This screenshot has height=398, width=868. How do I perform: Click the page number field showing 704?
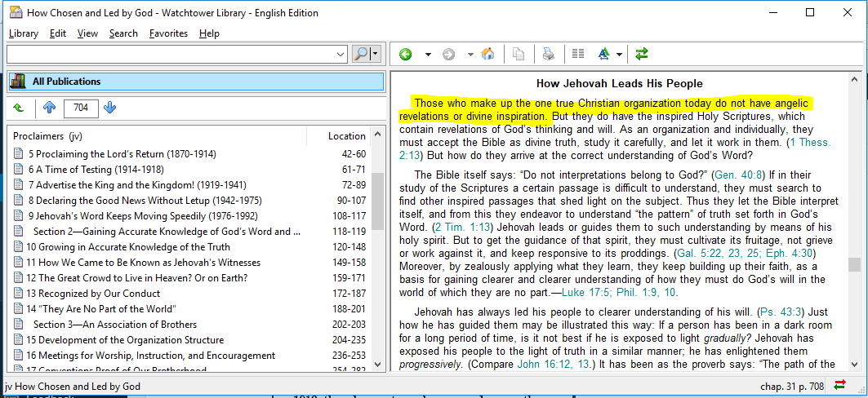[80, 108]
